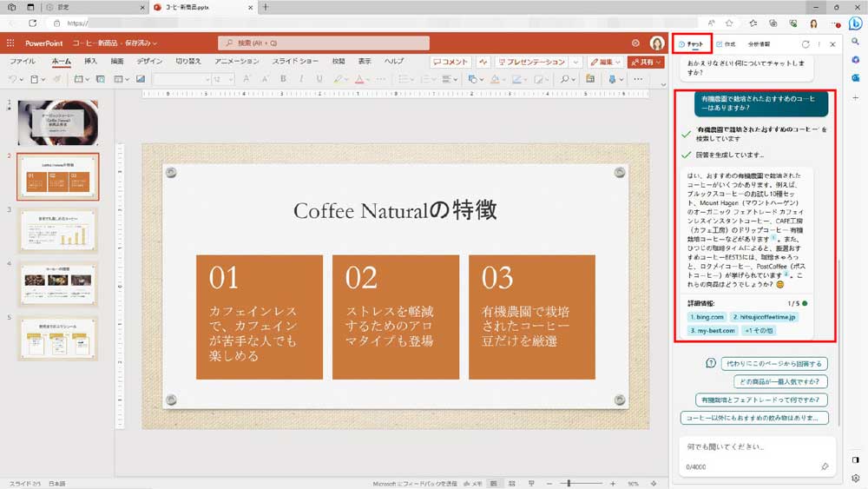Select the Insights tab in Bing sidebar
868x489 pixels.
pyautogui.click(x=759, y=43)
